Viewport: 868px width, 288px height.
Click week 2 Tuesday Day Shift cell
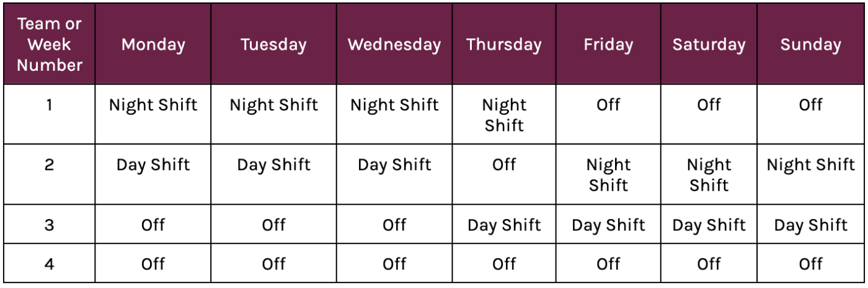(x=273, y=165)
